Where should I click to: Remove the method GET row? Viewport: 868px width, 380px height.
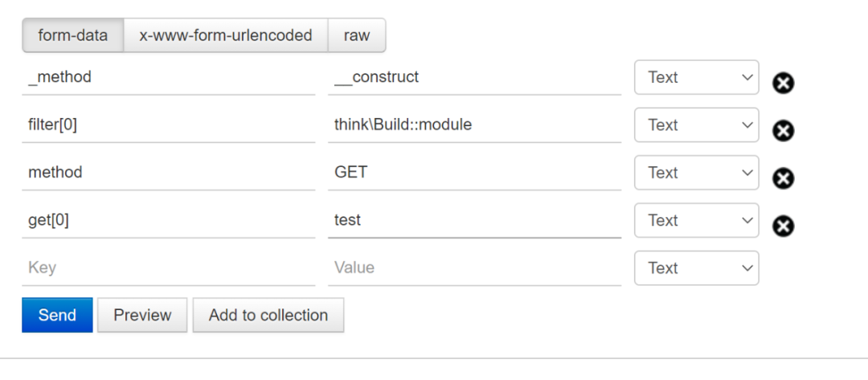(x=783, y=178)
